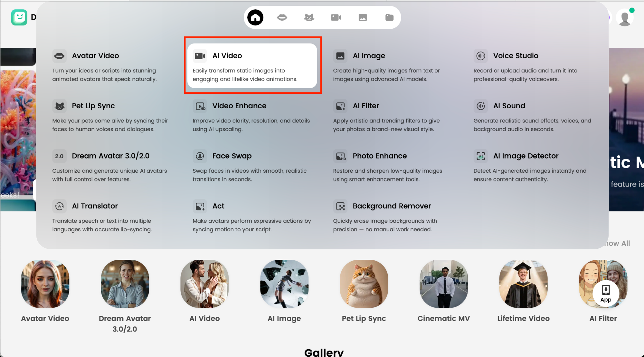Select Face Swap from the menu
644x357 pixels.
pyautogui.click(x=232, y=156)
